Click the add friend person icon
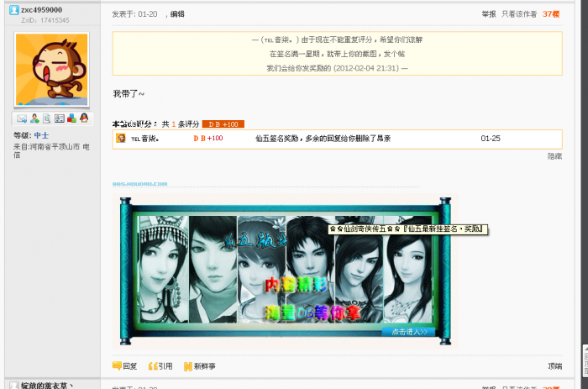 pos(34,118)
